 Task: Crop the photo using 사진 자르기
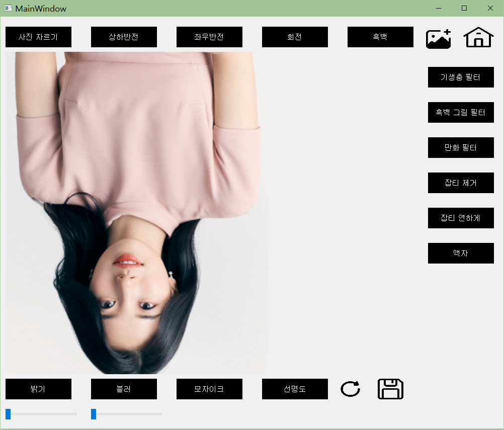point(38,37)
